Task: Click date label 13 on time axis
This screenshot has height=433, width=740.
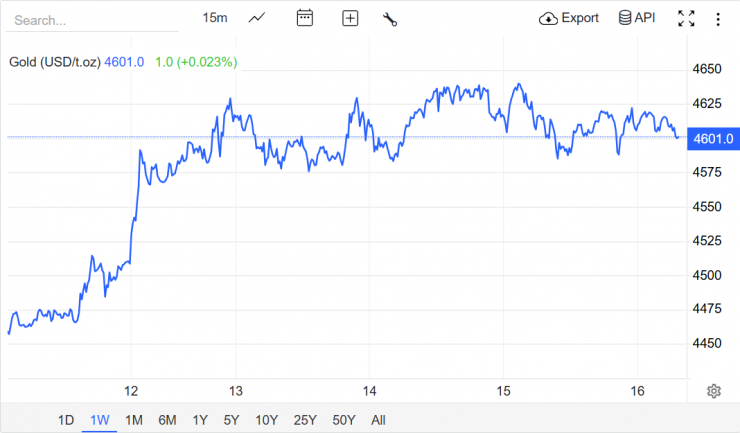Action: tap(235, 391)
